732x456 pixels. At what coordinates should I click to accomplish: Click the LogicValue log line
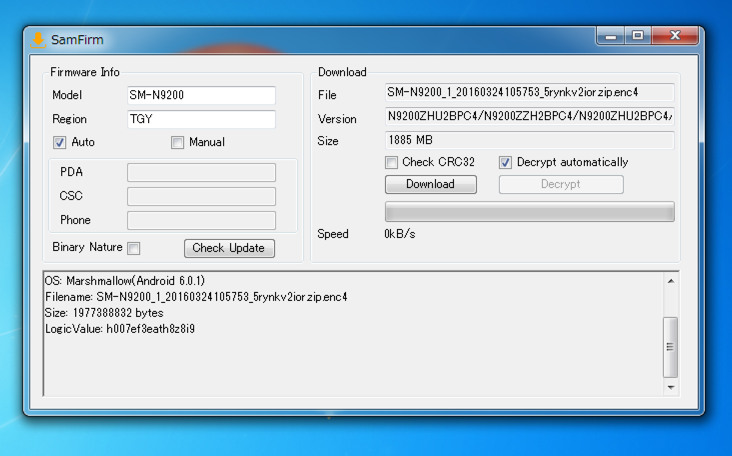point(120,329)
